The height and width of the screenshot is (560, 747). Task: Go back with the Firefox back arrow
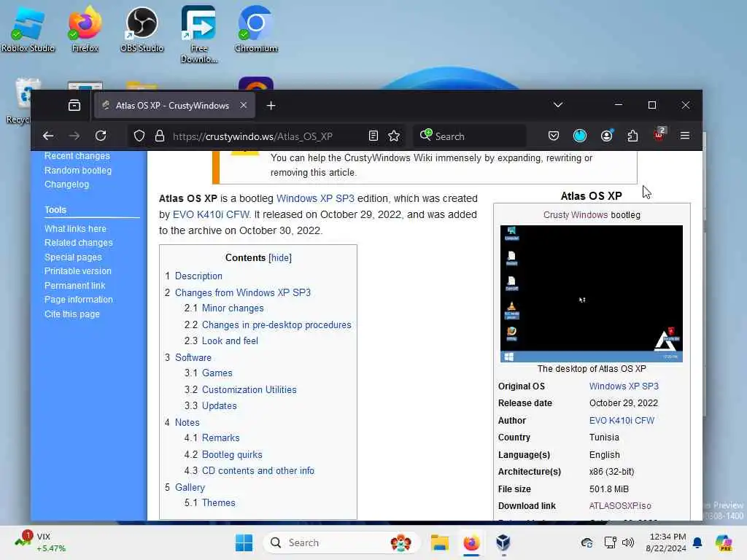pos(48,136)
